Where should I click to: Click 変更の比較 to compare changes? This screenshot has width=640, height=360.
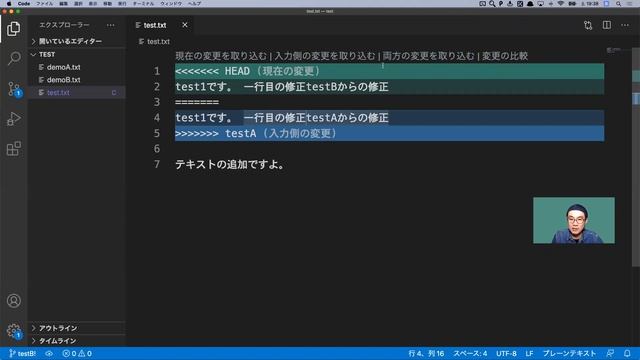[x=505, y=56]
